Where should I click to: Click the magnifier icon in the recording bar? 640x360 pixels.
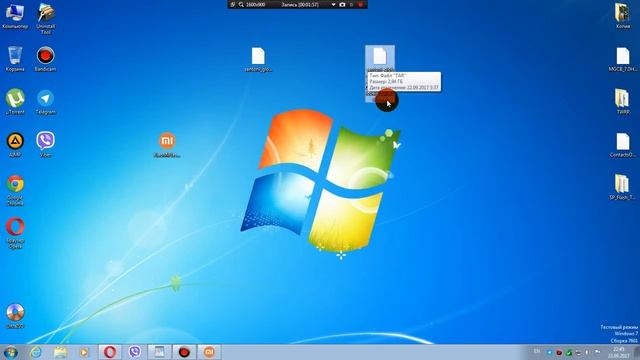tap(241, 4)
